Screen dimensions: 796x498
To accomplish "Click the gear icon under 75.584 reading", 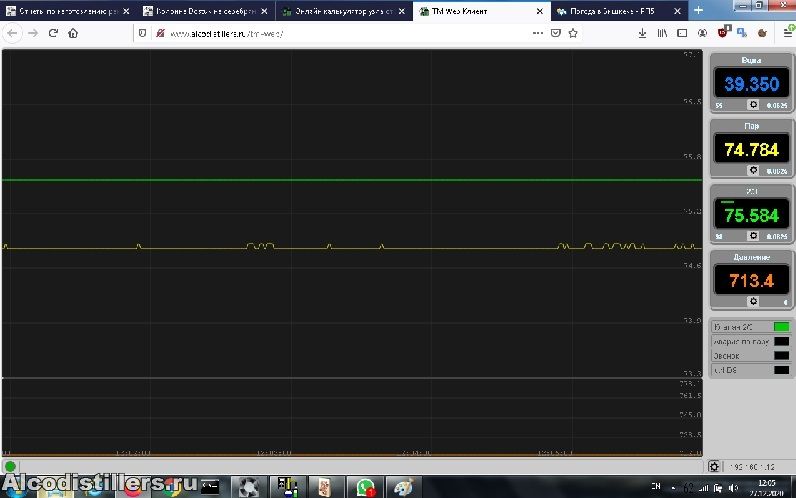I will click(752, 236).
